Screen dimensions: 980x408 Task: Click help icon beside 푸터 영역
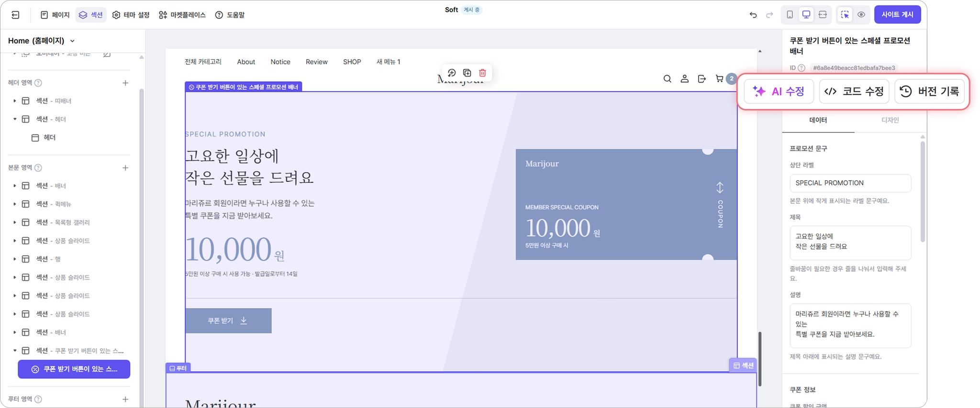(x=38, y=399)
